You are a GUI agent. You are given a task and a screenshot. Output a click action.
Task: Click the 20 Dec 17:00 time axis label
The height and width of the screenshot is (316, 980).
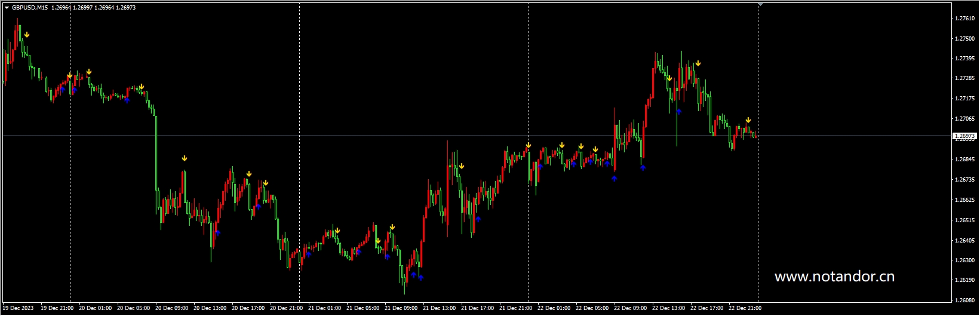coord(248,308)
